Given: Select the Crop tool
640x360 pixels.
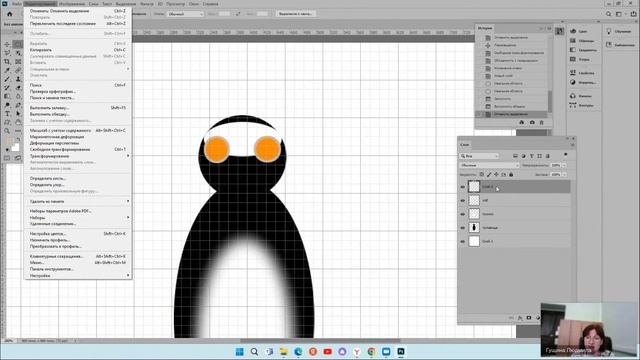Looking at the screenshot, I should tap(7, 62).
